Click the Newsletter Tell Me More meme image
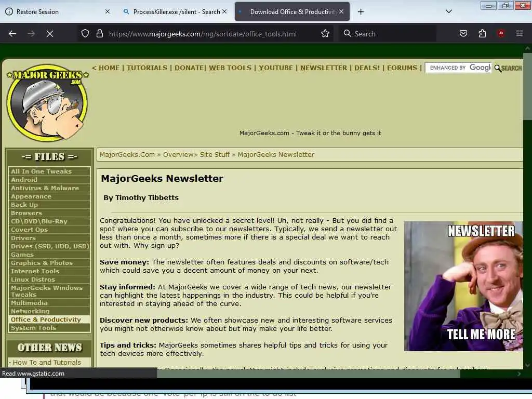The width and height of the screenshot is (532, 399). click(x=463, y=286)
